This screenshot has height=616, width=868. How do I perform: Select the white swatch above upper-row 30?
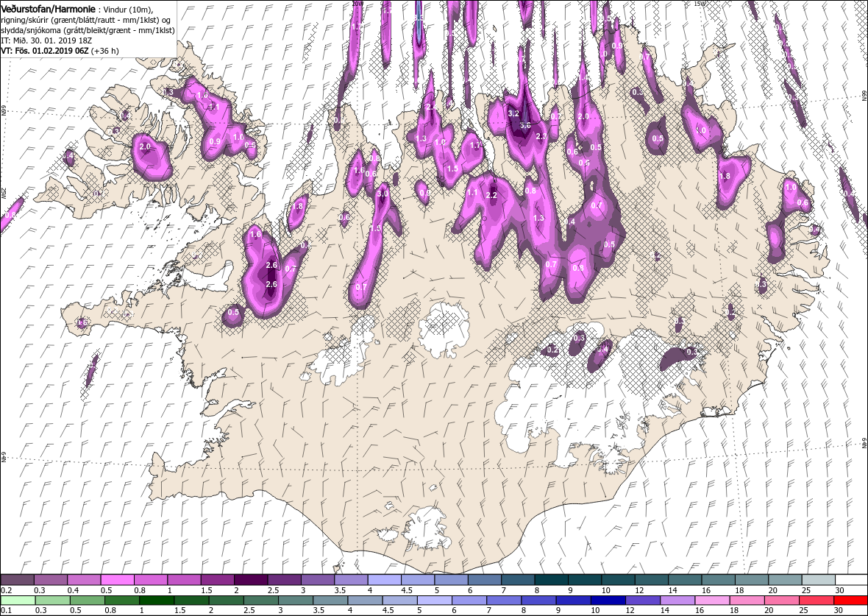click(851, 579)
